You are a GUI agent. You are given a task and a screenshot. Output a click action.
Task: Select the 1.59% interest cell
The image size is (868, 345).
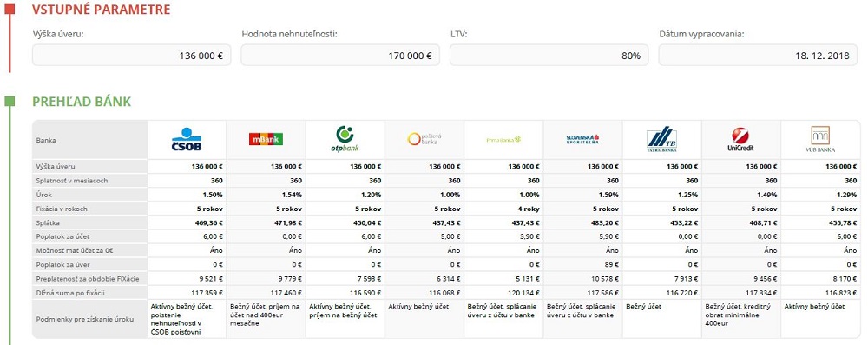click(582, 195)
